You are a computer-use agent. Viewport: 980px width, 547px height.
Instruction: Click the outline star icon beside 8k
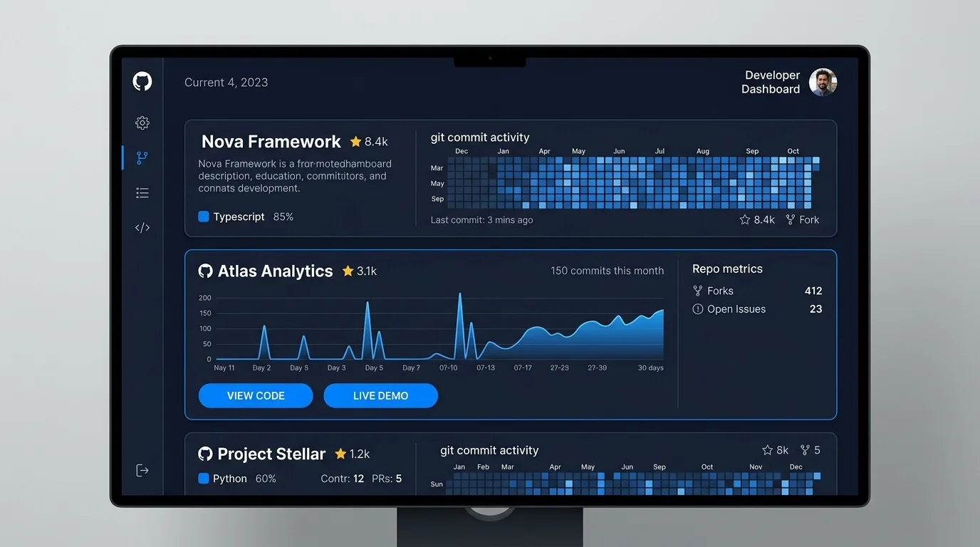[x=767, y=450]
